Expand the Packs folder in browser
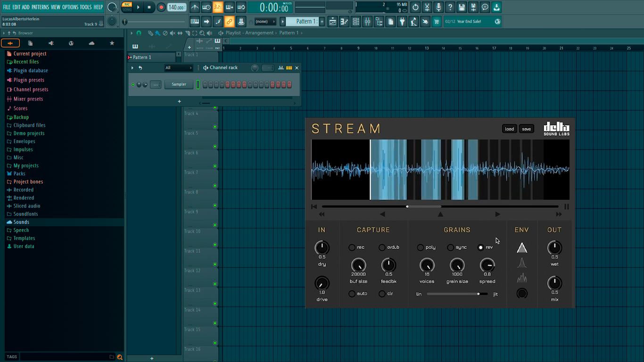This screenshot has width=644, height=362. point(19,173)
